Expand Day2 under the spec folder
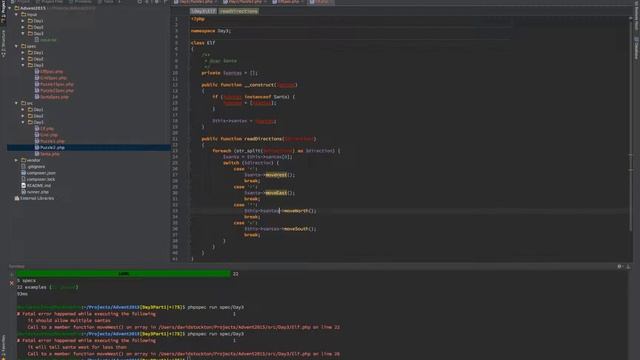The height and width of the screenshot is (360, 640). pyautogui.click(x=23, y=59)
